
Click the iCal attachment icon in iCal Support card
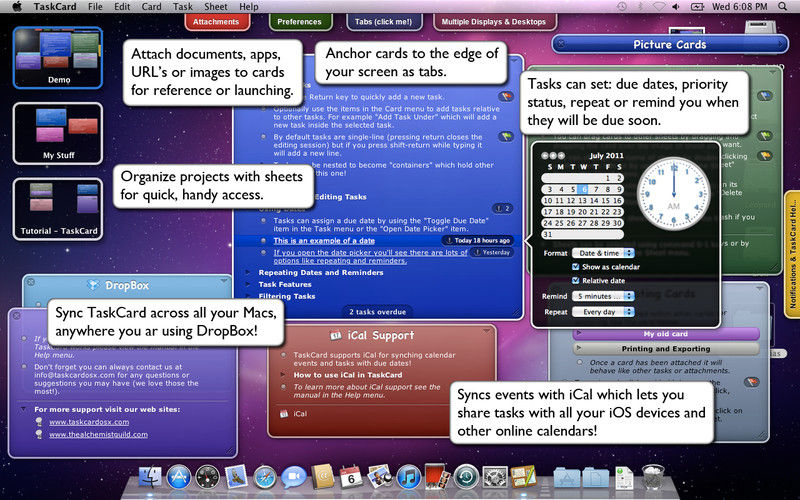[x=284, y=414]
